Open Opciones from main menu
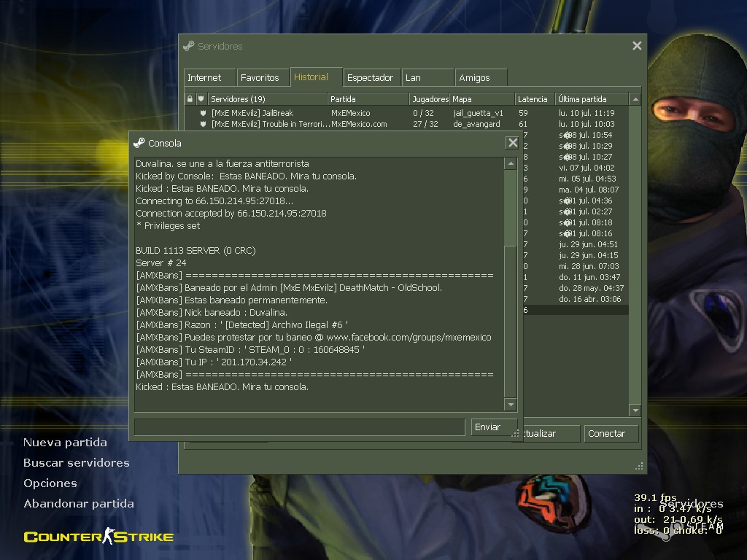The image size is (747, 560). [50, 483]
